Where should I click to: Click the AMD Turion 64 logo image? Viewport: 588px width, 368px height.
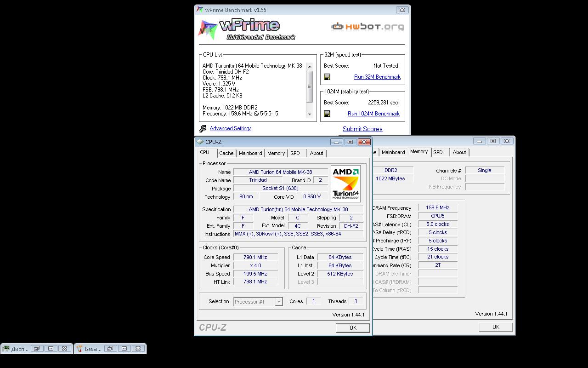coord(345,184)
